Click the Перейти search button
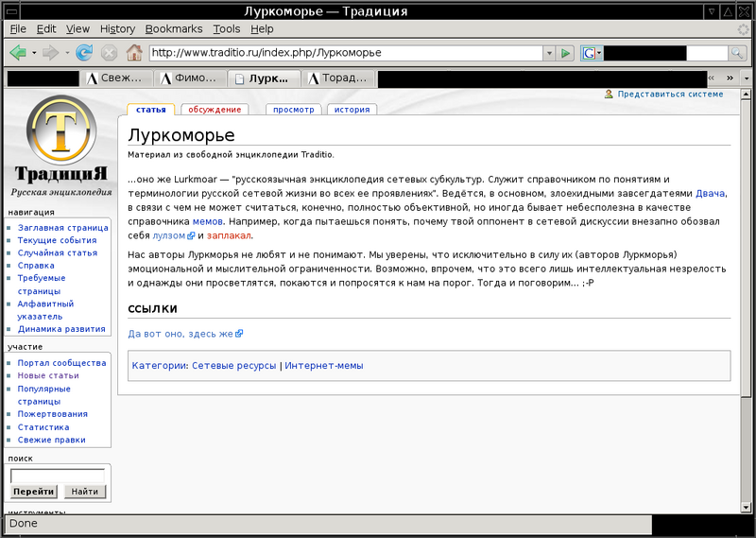 click(33, 491)
